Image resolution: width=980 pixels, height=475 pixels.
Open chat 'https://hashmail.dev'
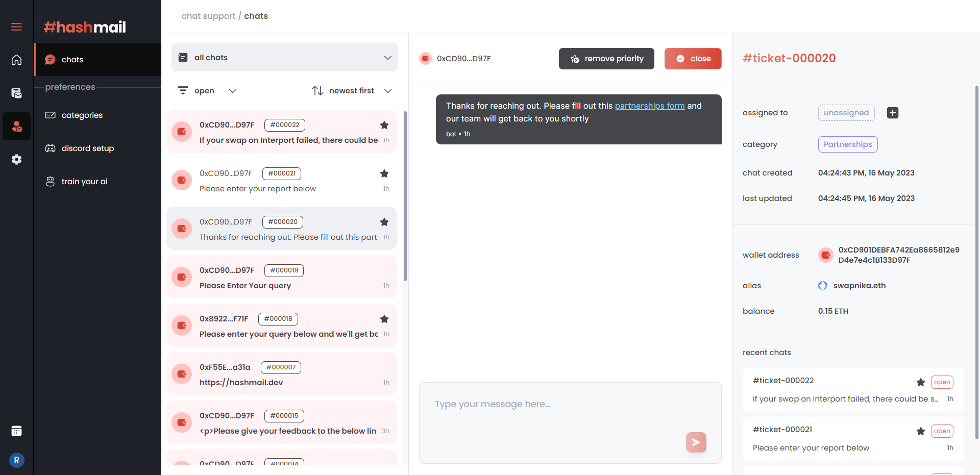(x=282, y=374)
